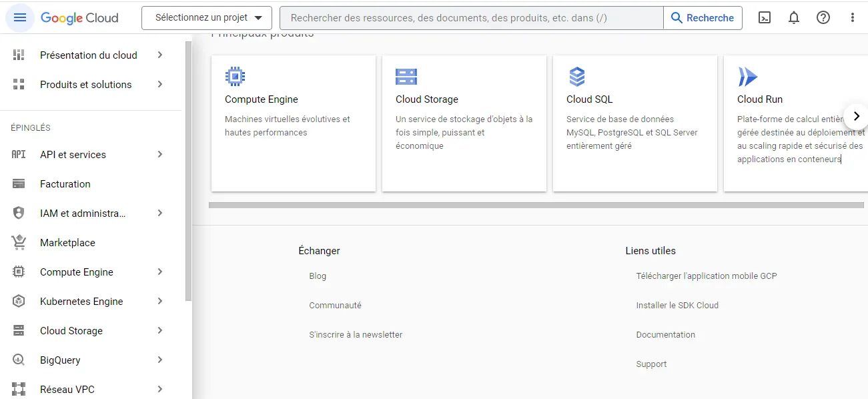Click the Cloud SQL card icon
The height and width of the screenshot is (399, 868).
pos(576,77)
